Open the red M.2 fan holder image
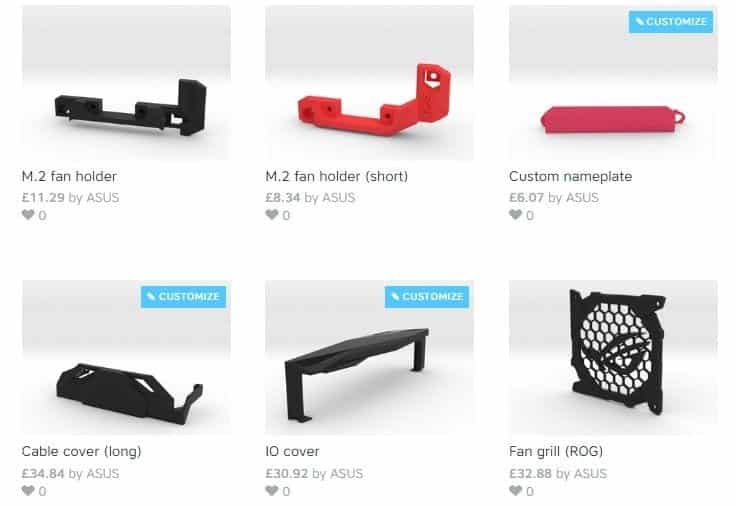The width and height of the screenshot is (736, 506). [x=369, y=83]
